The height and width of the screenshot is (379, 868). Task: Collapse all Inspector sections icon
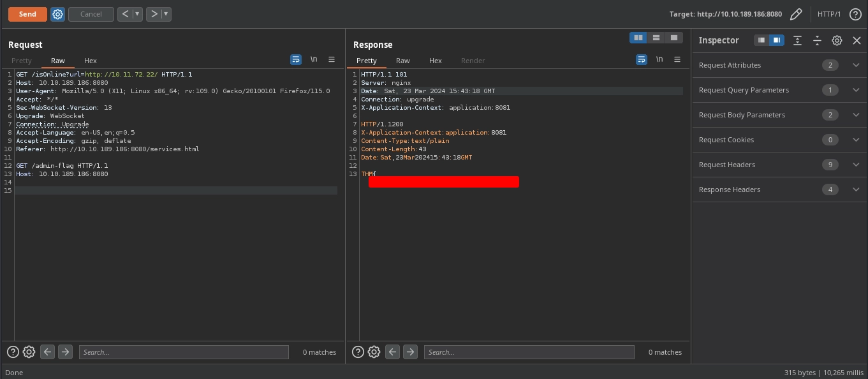click(817, 40)
